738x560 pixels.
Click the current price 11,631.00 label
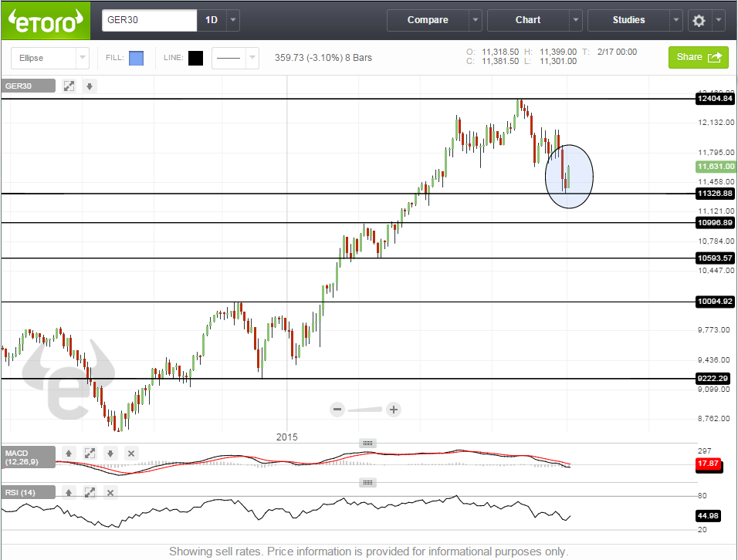(715, 166)
